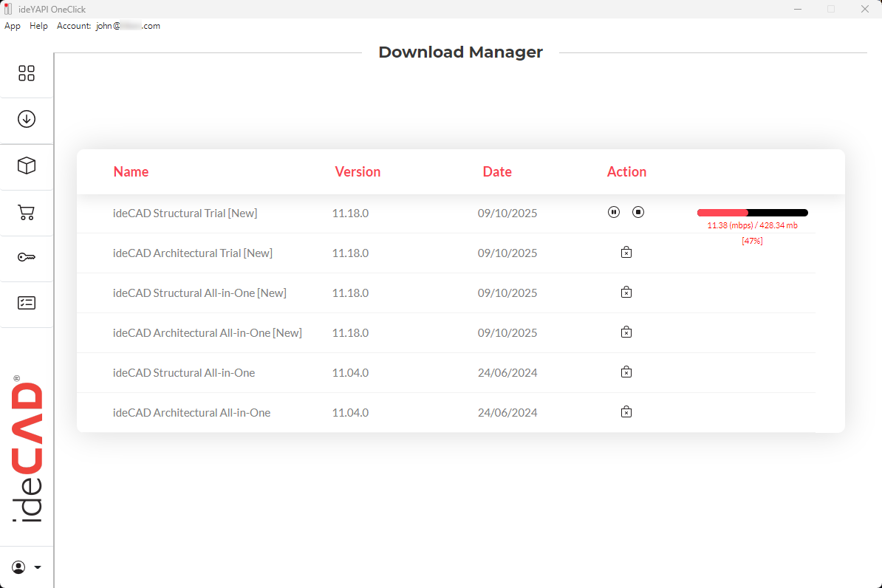Image resolution: width=882 pixels, height=588 pixels.
Task: Click the Version column header
Action: 358,171
